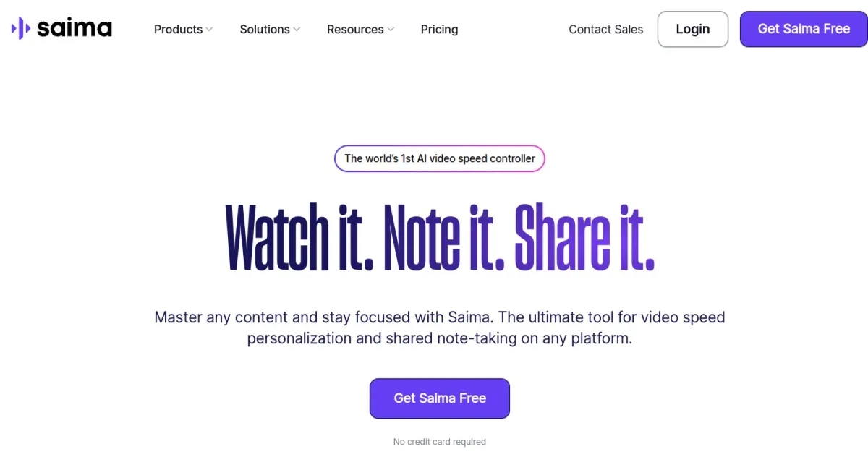Click the 'Share it.' gradient headline text
This screenshot has height=470, width=868.
tap(584, 237)
